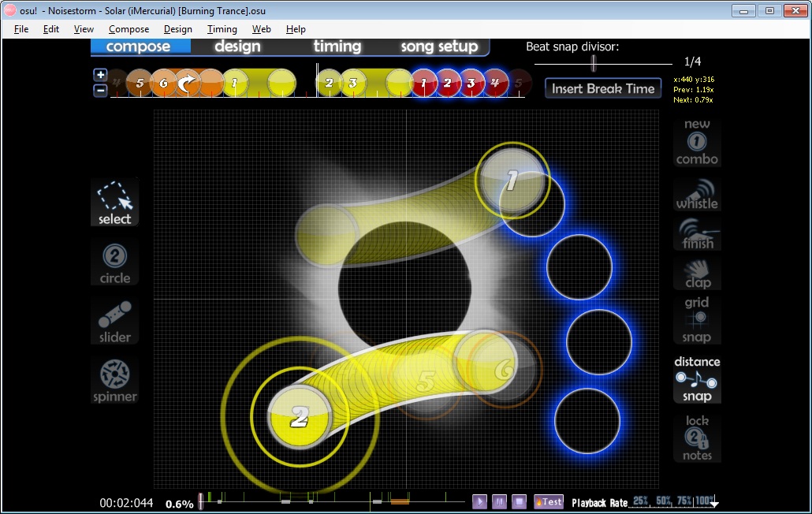This screenshot has width=812, height=514.
Task: Select brown circle 5 in top timeline
Action: [140, 83]
